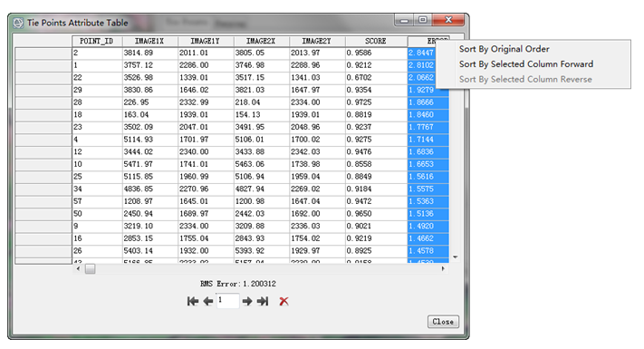This screenshot has width=644, height=349.
Task: Select the IMAGE2X column header
Action: 261,41
